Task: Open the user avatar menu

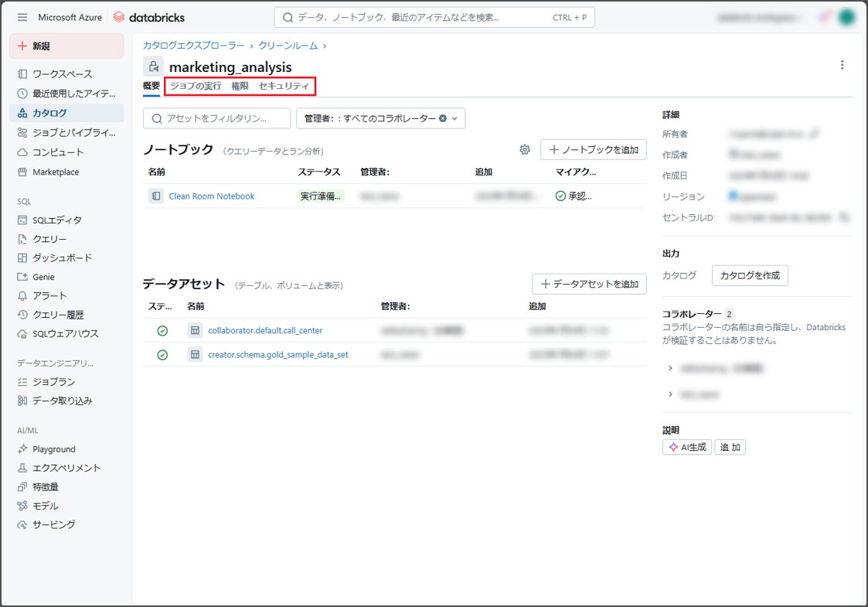Action: (x=846, y=17)
